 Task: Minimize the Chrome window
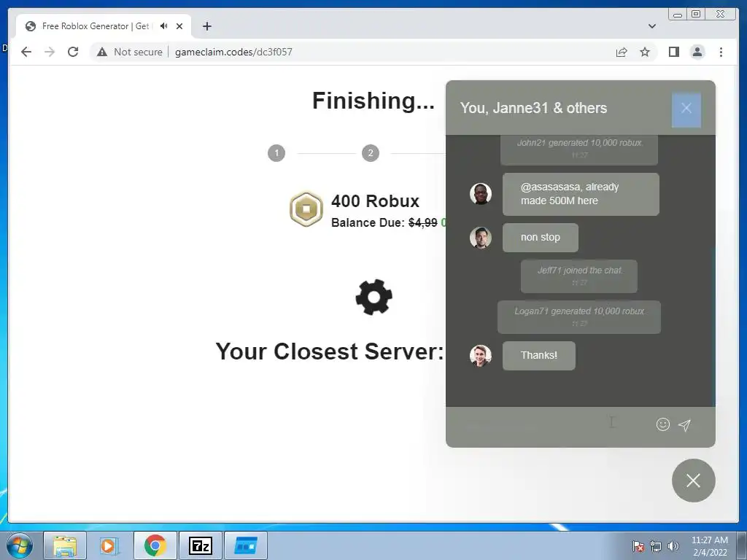(x=678, y=15)
